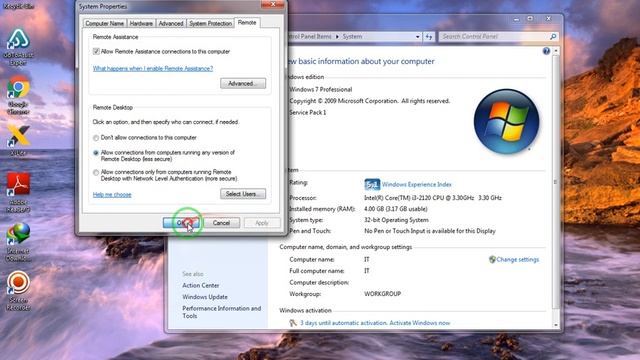Click the 32-bit Operating System text

(396, 220)
